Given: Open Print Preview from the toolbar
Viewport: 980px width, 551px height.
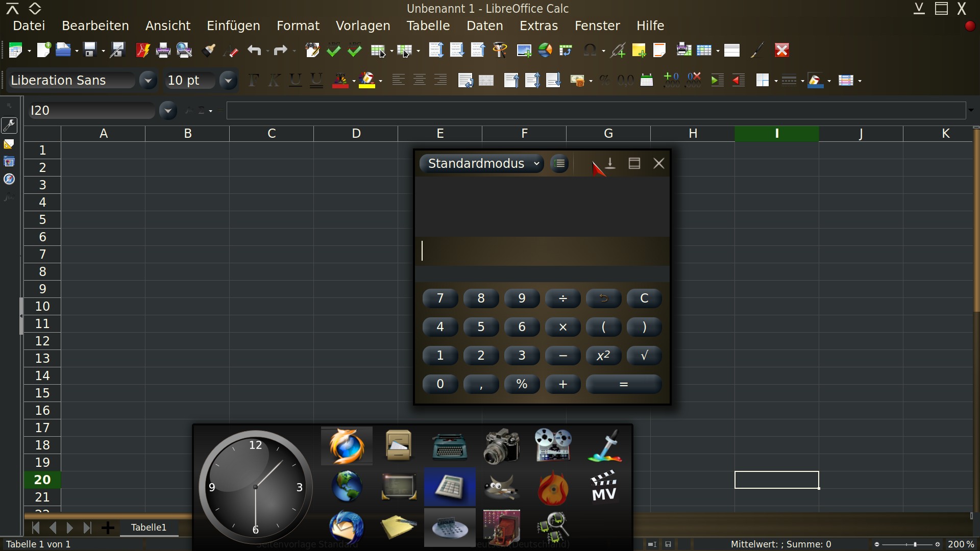Looking at the screenshot, I should click(184, 50).
